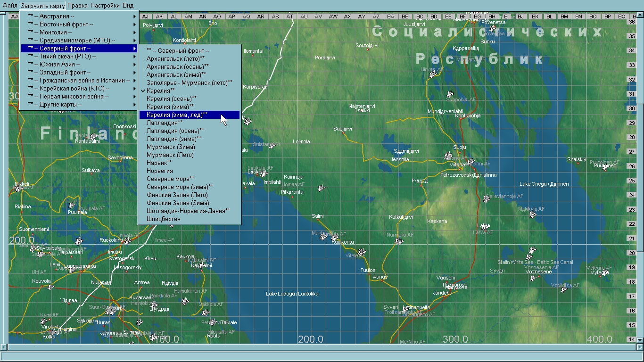Select the checked Карелия** map entry
The height and width of the screenshot is (362, 644).
pos(190,90)
